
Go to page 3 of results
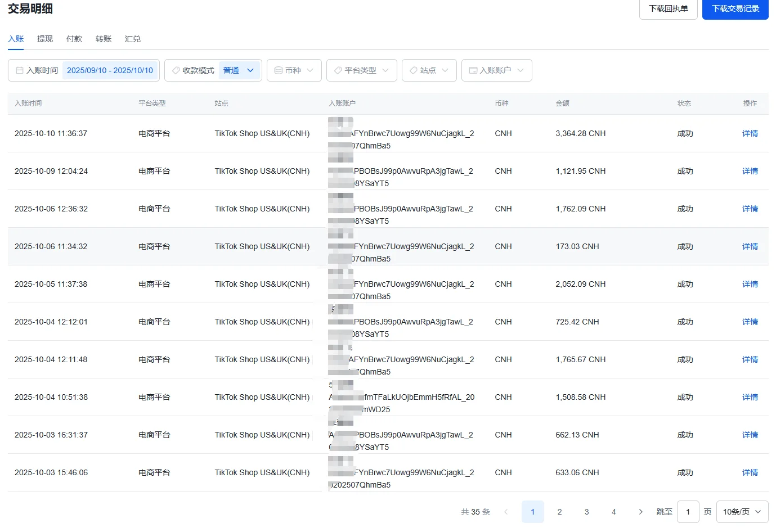click(586, 512)
